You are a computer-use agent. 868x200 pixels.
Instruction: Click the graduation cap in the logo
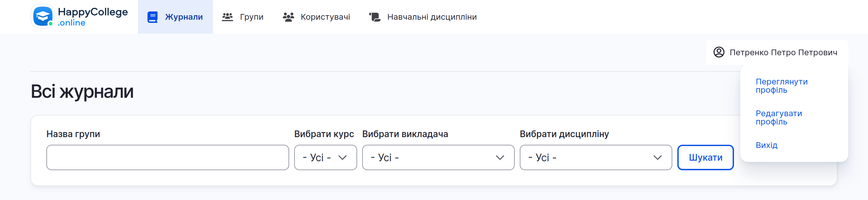[42, 15]
